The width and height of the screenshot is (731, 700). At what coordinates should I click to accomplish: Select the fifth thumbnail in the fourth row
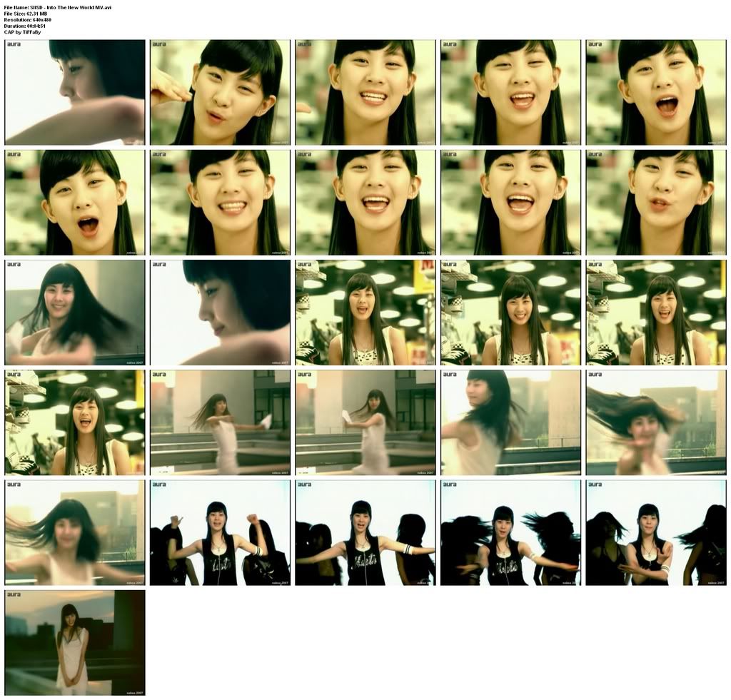[x=657, y=422]
